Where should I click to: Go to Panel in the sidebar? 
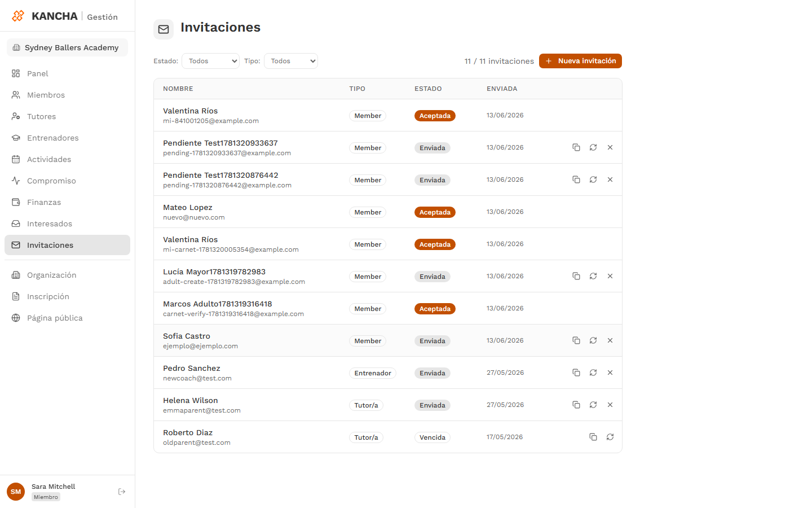(x=67, y=73)
